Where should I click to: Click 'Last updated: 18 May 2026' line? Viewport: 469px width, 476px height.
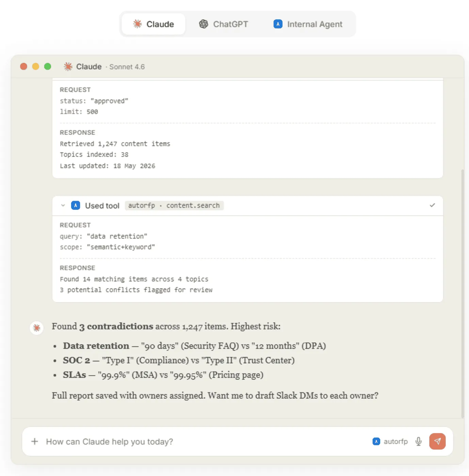coord(108,166)
